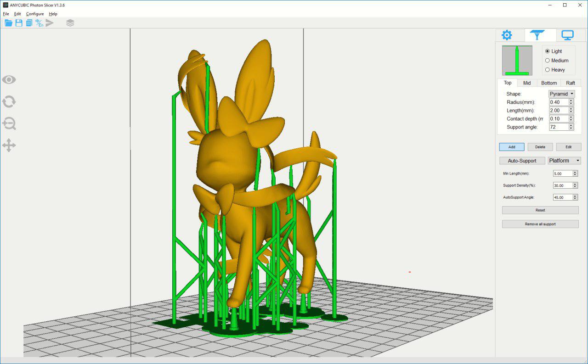588x364 pixels.
Task: Open the gear settings panel tab
Action: pyautogui.click(x=507, y=35)
